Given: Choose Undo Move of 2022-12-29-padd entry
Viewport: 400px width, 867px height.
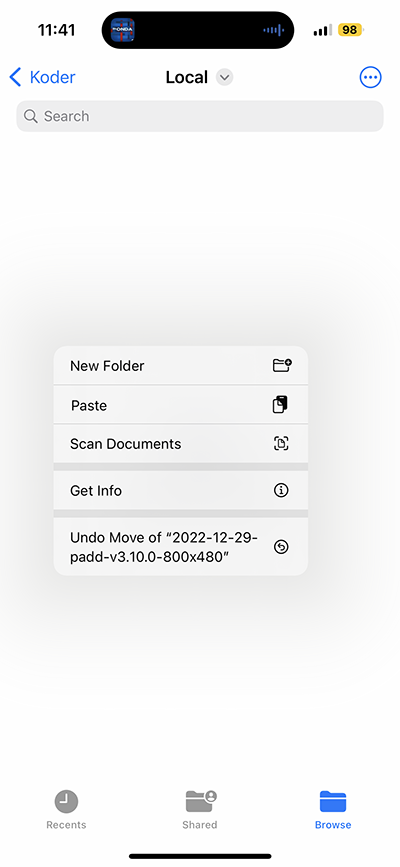Looking at the screenshot, I should pos(180,547).
